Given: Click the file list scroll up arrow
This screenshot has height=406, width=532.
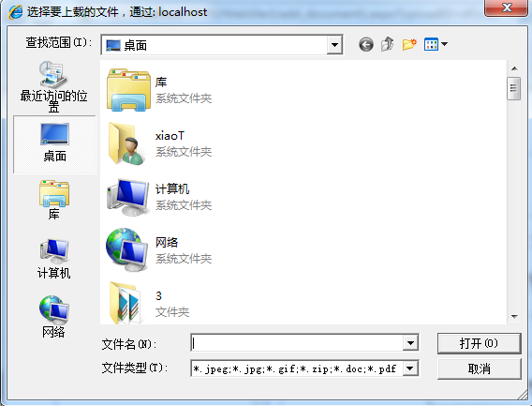Looking at the screenshot, I should [x=514, y=68].
